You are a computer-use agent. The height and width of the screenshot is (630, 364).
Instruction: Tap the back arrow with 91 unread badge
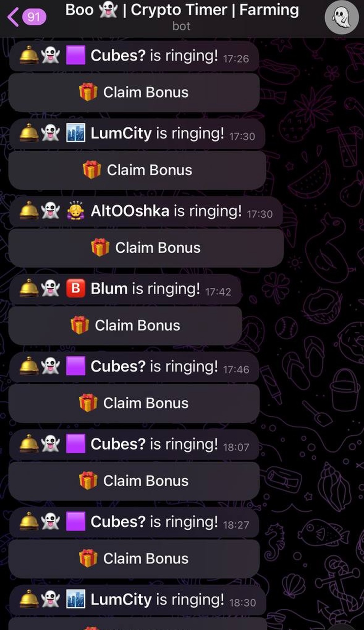pyautogui.click(x=26, y=17)
